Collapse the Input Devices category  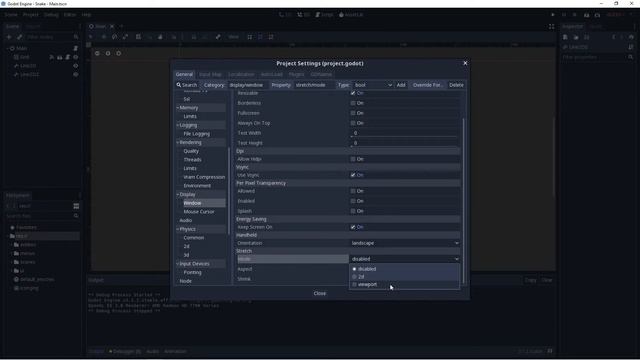(x=178, y=264)
